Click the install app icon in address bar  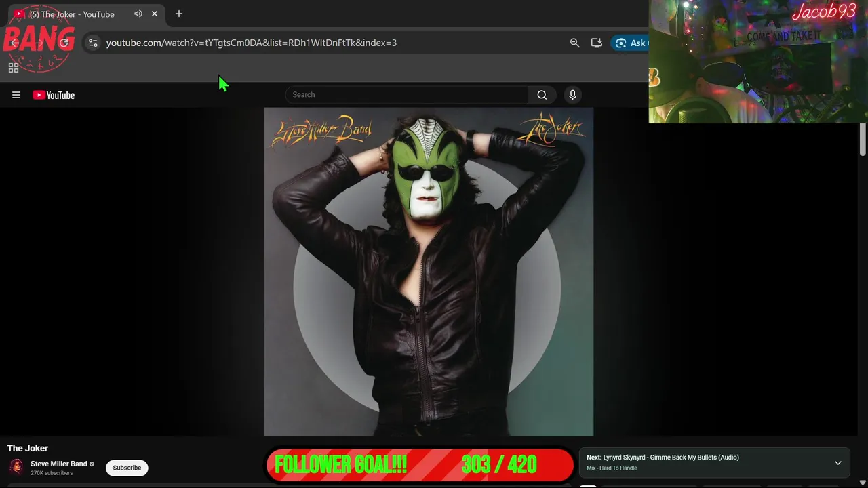point(597,43)
